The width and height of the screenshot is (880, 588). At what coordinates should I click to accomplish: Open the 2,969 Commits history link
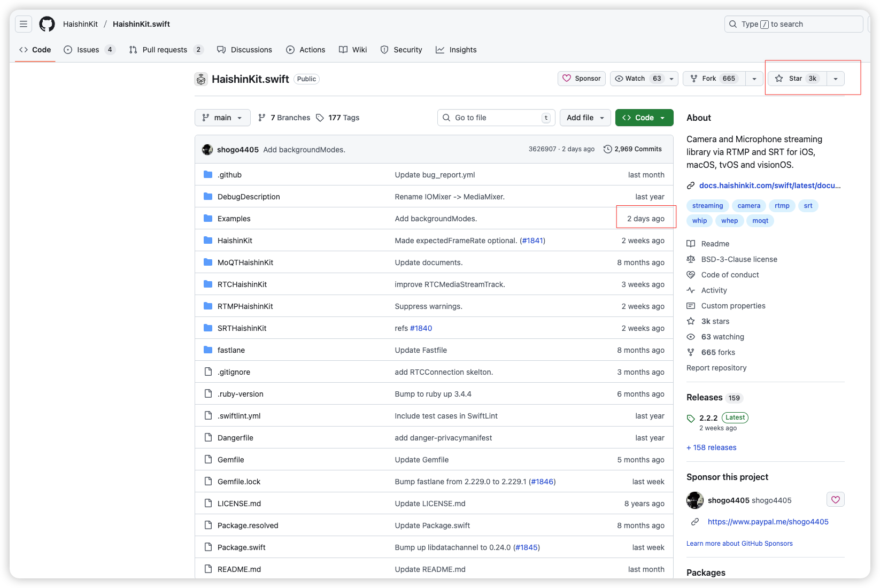click(632, 149)
